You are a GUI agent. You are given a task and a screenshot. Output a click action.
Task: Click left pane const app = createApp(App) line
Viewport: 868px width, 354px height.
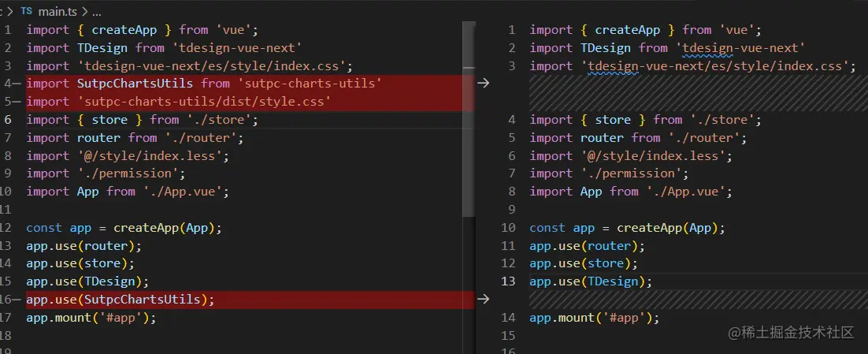[x=124, y=228]
